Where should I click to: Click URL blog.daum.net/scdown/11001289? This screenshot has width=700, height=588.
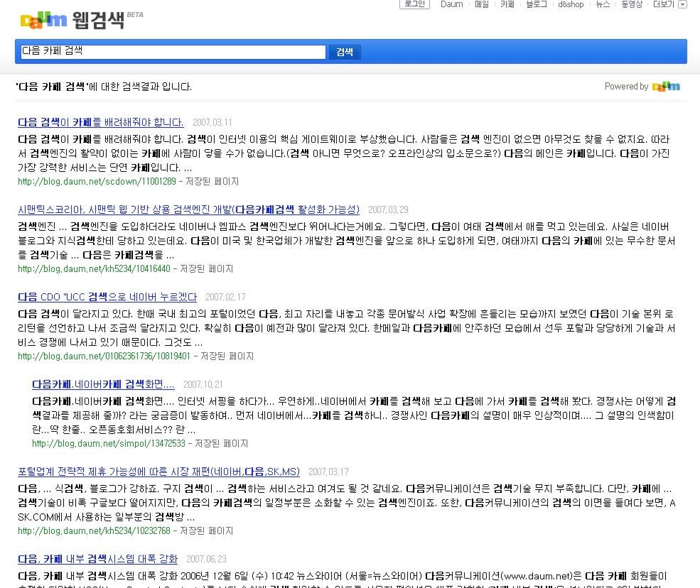click(x=97, y=182)
